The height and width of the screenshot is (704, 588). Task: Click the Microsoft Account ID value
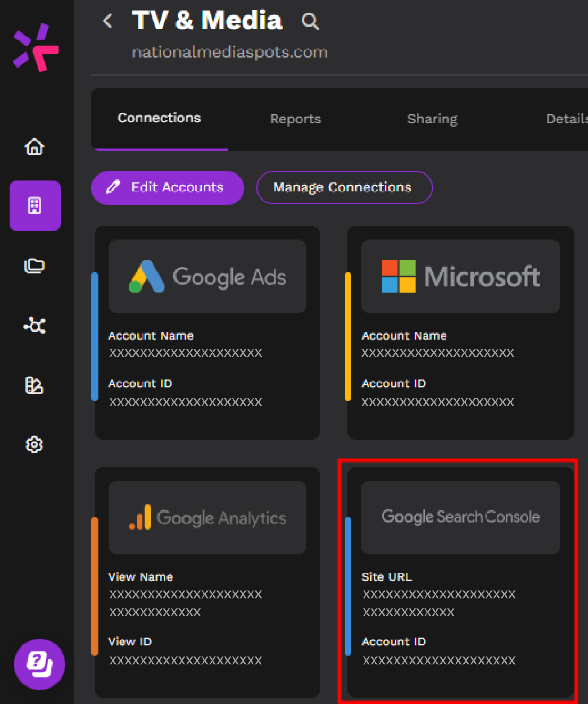[438, 402]
